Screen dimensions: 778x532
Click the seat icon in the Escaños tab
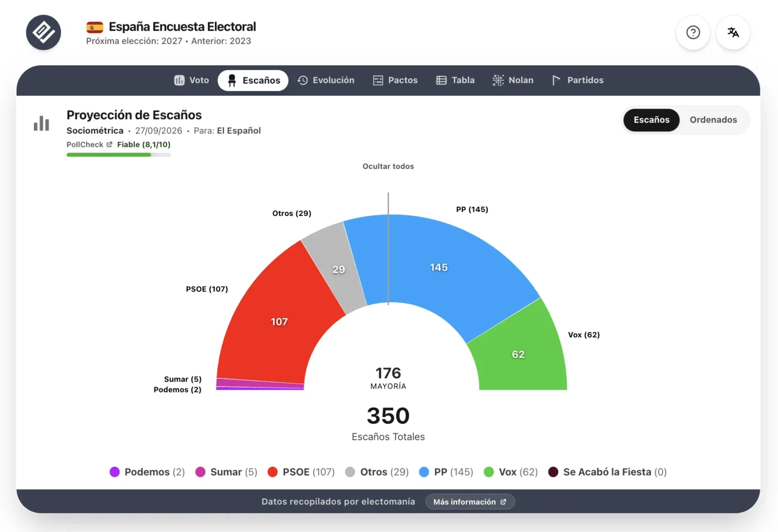click(x=232, y=80)
